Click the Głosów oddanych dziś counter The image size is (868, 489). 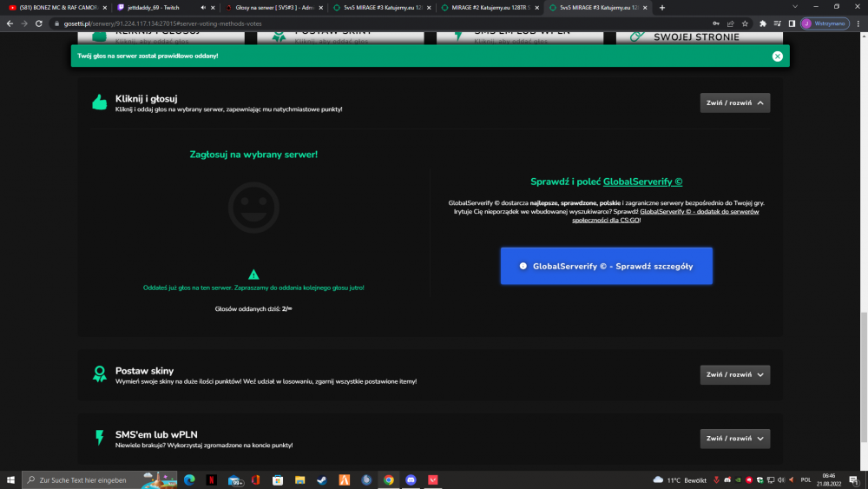pyautogui.click(x=253, y=308)
